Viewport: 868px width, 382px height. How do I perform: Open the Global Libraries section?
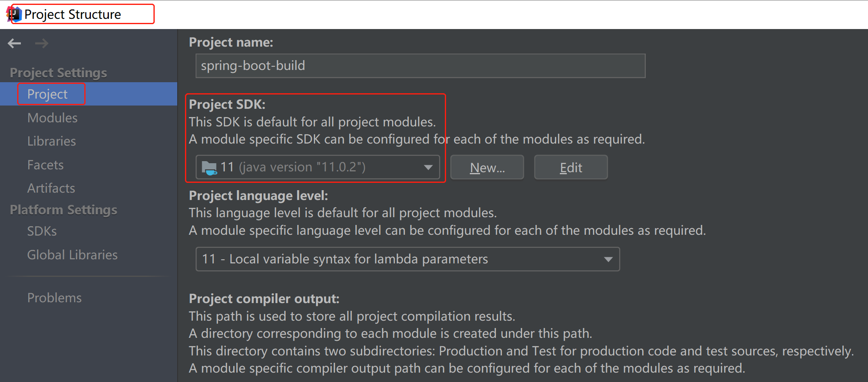click(x=72, y=254)
